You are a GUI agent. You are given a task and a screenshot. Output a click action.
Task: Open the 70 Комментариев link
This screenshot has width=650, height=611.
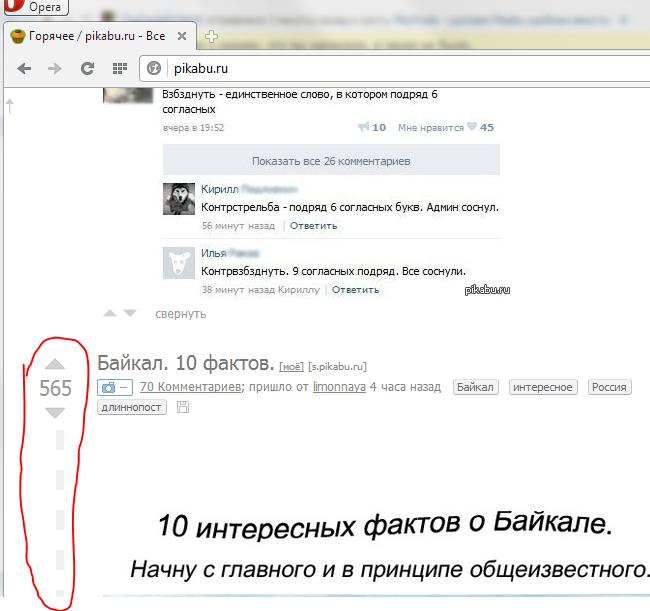(x=190, y=387)
